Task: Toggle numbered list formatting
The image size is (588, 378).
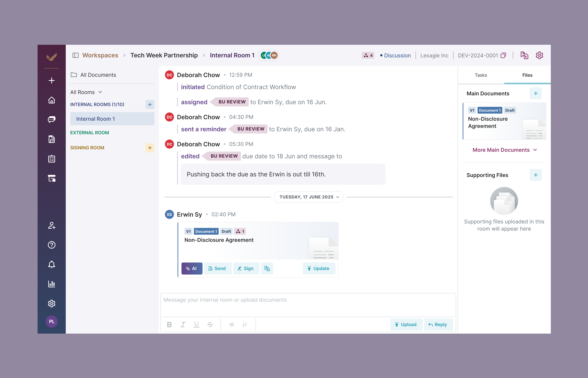Action: coord(245,324)
